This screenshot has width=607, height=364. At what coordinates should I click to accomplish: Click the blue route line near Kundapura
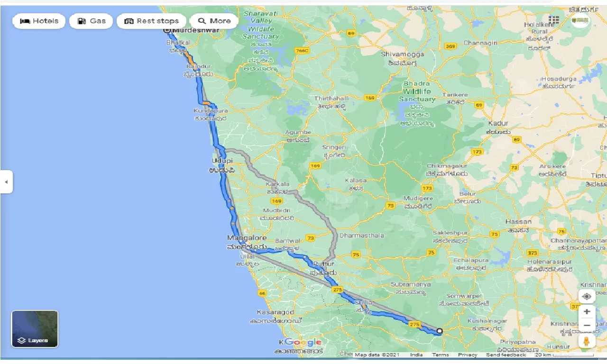(x=213, y=124)
